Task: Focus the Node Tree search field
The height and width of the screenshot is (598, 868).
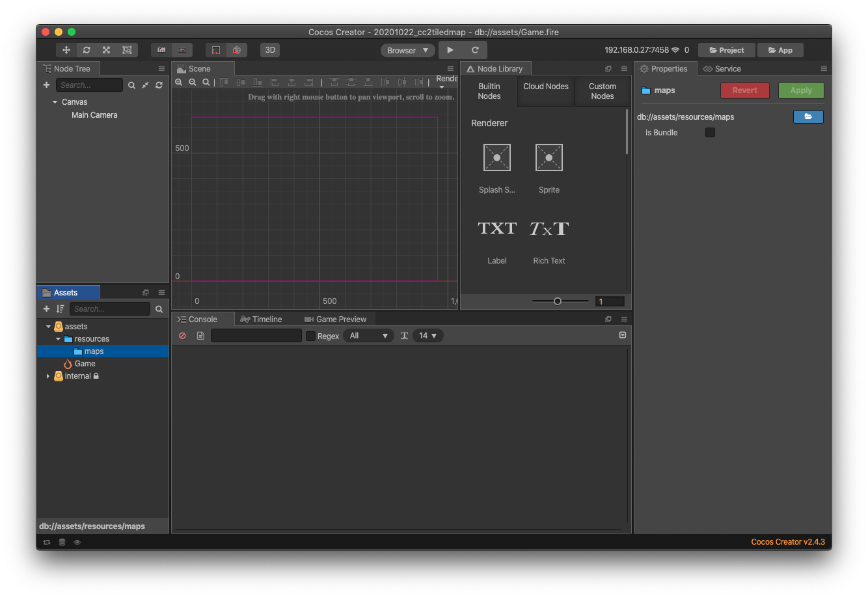Action: pos(89,85)
